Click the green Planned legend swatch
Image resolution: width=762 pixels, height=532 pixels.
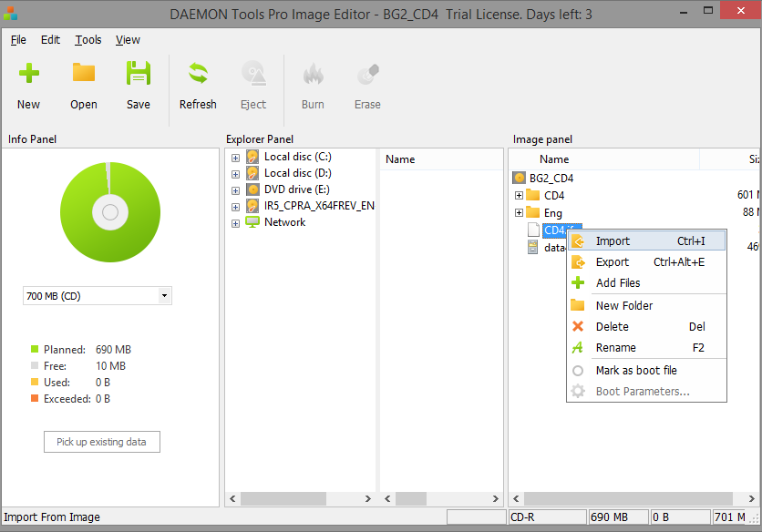(x=35, y=349)
